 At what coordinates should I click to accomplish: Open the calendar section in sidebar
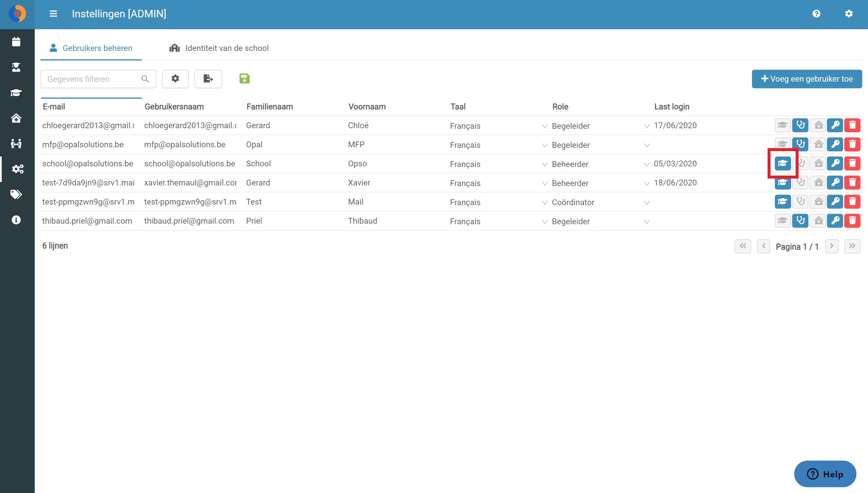pyautogui.click(x=16, y=42)
